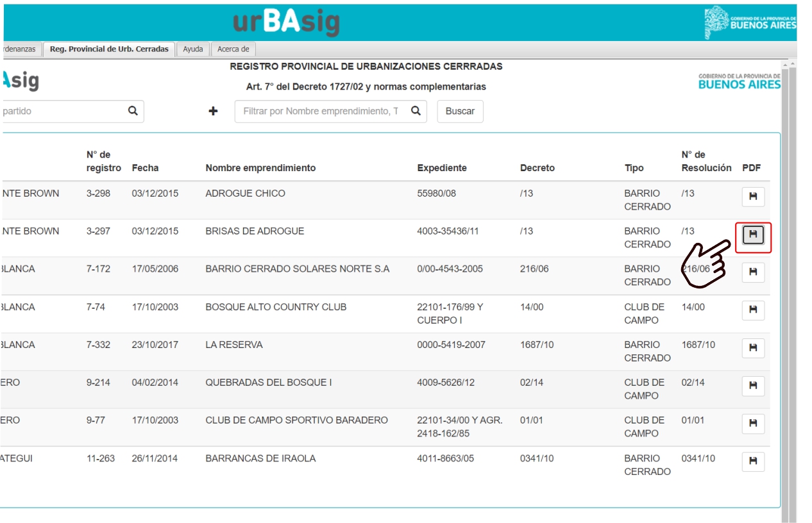Click the Nombre emprendimiento column header
812x523 pixels.
(260, 168)
